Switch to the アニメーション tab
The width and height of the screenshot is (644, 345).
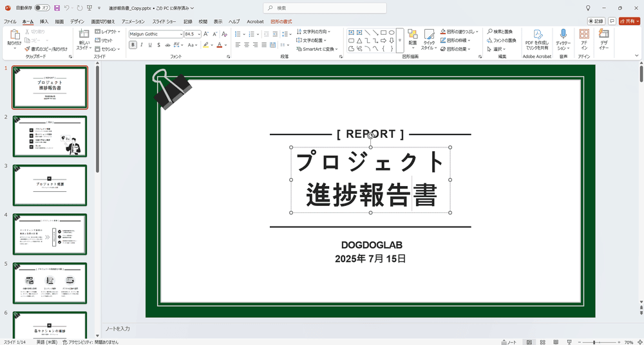coord(133,21)
